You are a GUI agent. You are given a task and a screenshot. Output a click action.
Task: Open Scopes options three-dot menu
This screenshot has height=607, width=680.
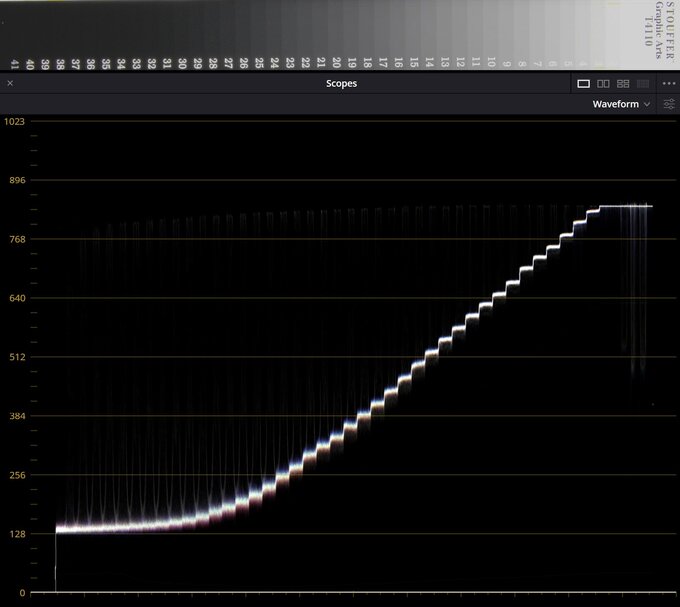coord(669,83)
